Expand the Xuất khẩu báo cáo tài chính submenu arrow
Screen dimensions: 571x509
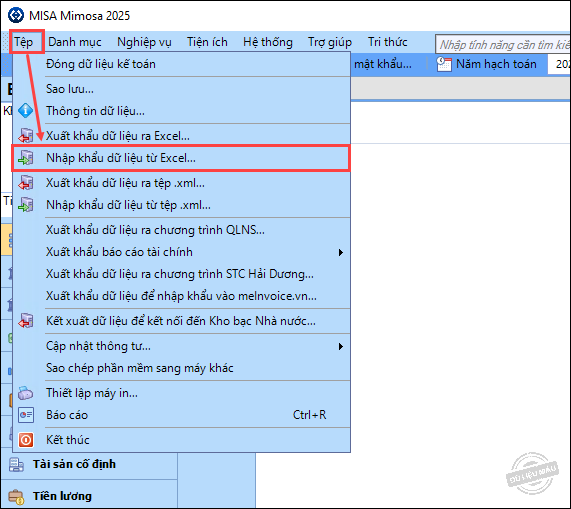point(340,252)
